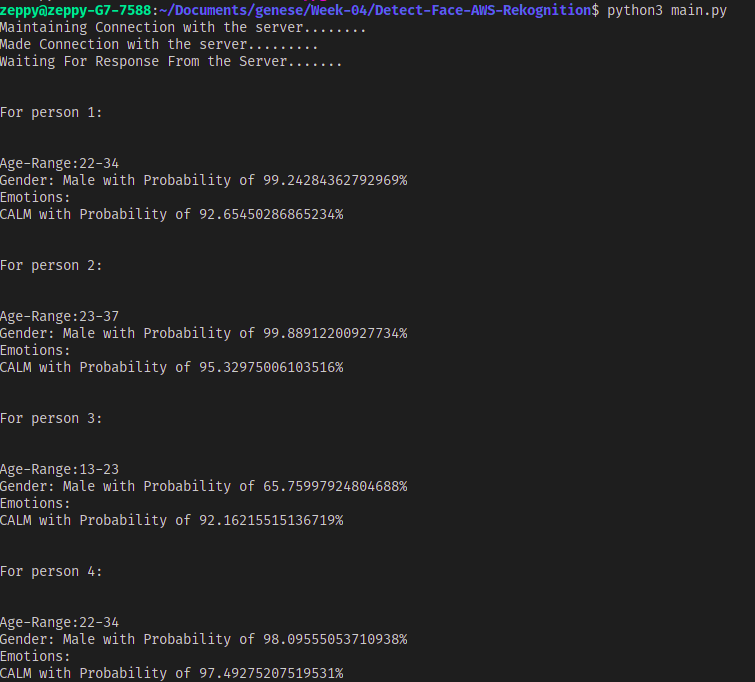The height and width of the screenshot is (682, 755).
Task: Click gender line with 99.88912200927734%
Action: point(204,333)
